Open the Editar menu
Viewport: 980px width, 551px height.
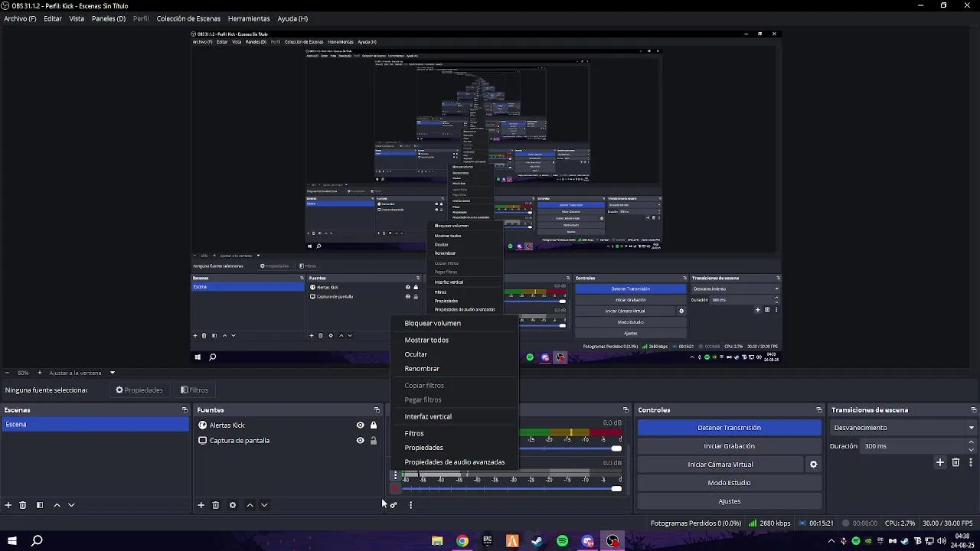pyautogui.click(x=53, y=18)
